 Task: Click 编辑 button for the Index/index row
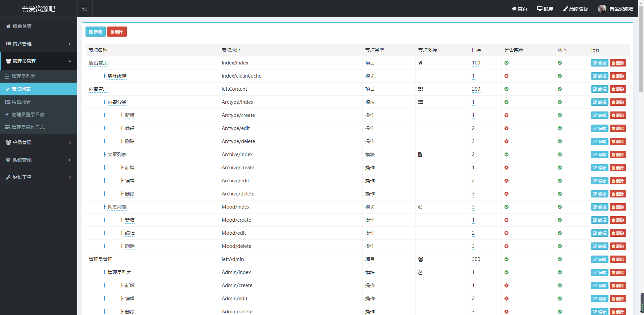click(599, 63)
